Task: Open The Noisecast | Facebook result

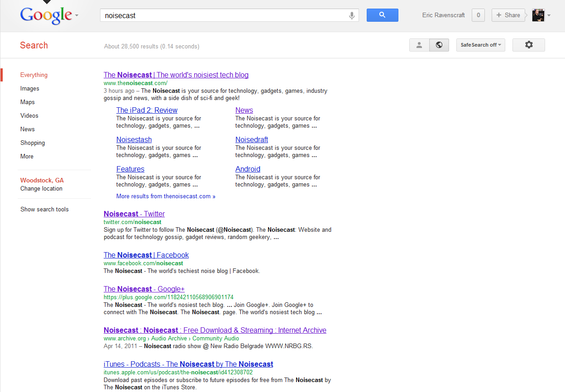Action: (146, 255)
